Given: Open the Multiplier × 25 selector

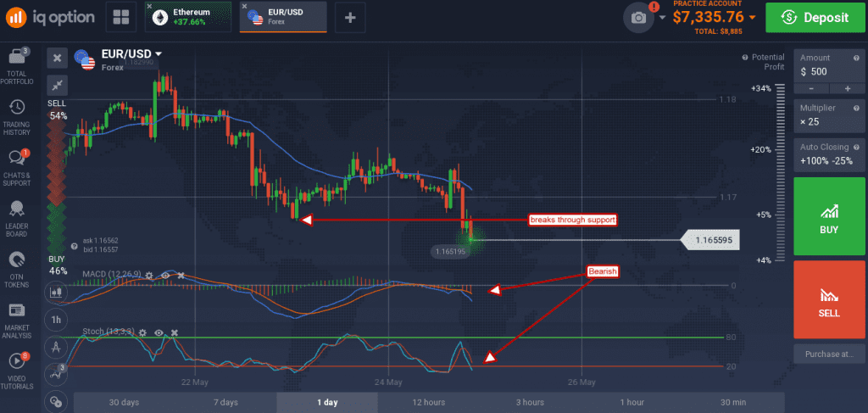Looking at the screenshot, I should tap(829, 115).
